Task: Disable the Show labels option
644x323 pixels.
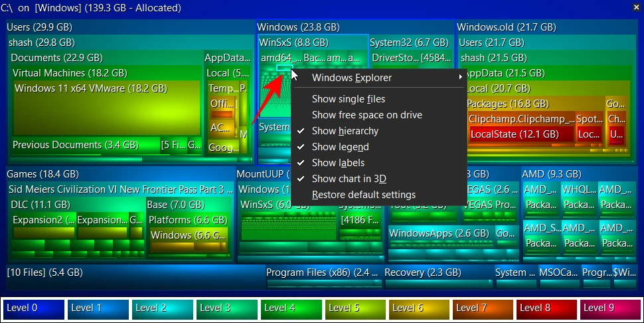Action: [x=338, y=163]
